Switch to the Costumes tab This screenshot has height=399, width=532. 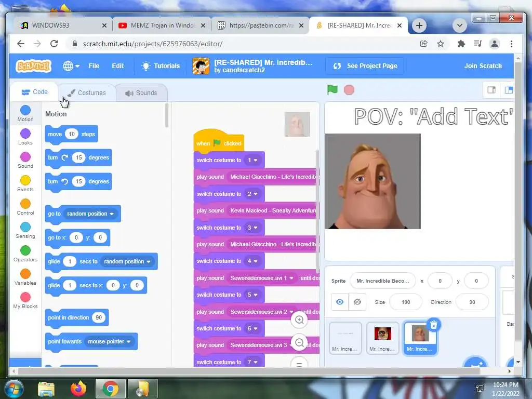coord(87,92)
